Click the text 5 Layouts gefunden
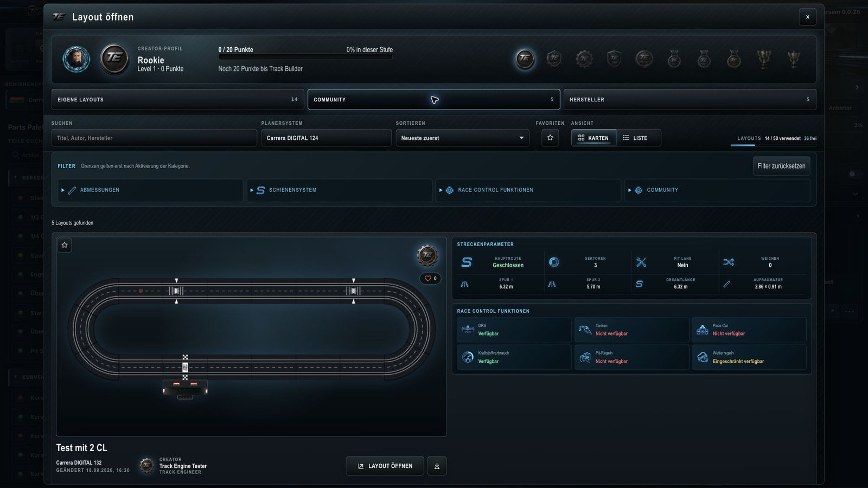This screenshot has width=868, height=488. tap(72, 223)
